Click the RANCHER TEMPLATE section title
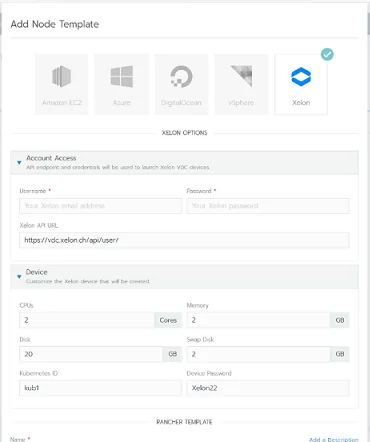370x442 pixels. 184,422
